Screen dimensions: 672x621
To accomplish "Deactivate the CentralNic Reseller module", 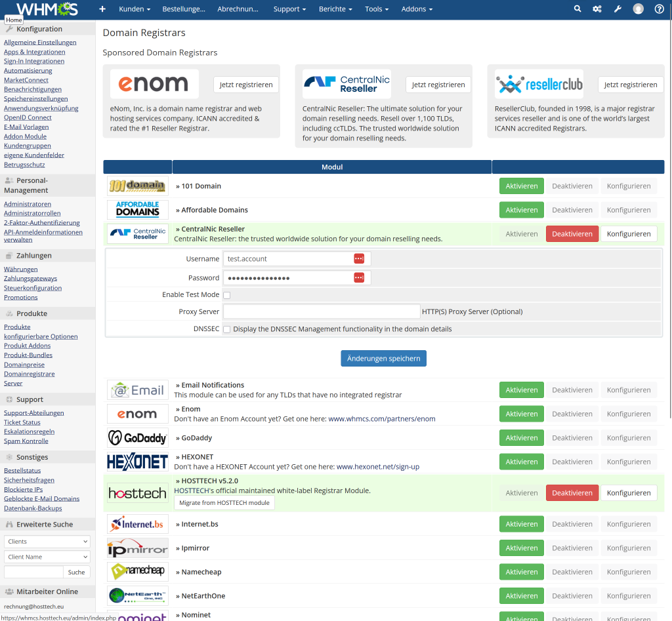I will [x=572, y=234].
